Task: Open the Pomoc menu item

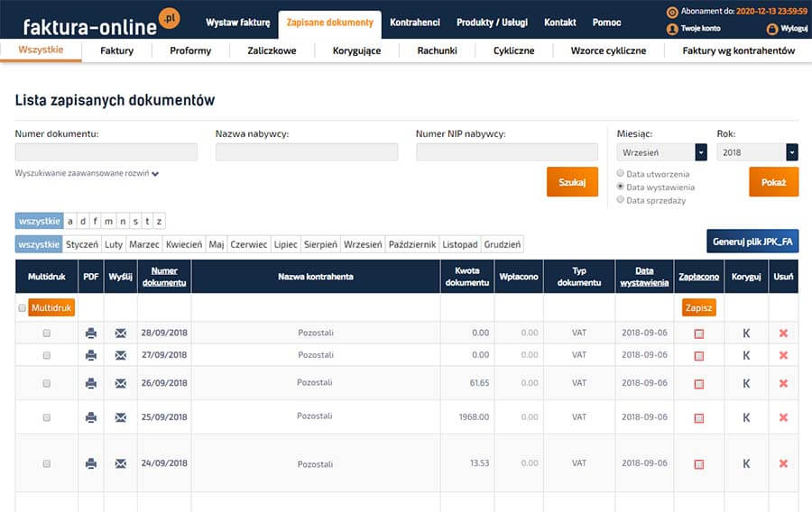Action: tap(607, 23)
